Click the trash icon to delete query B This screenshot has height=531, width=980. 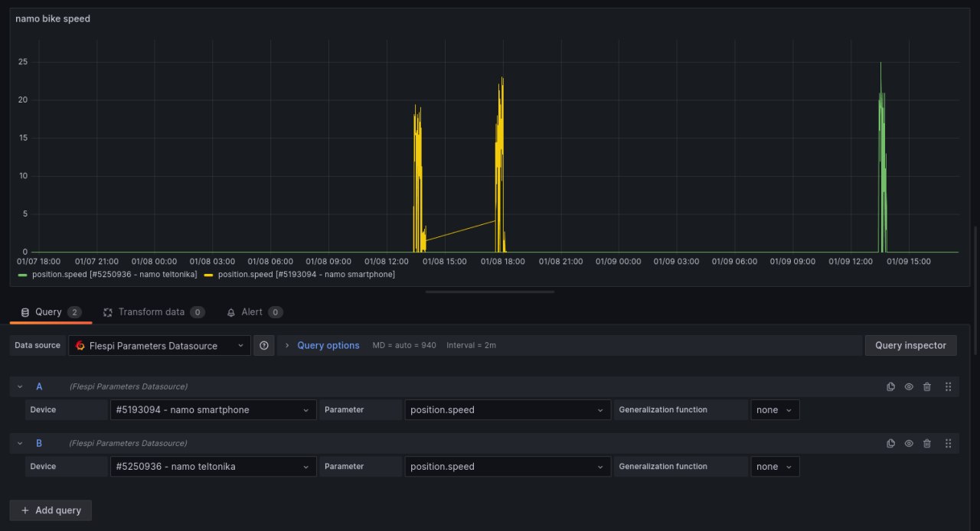(x=927, y=443)
